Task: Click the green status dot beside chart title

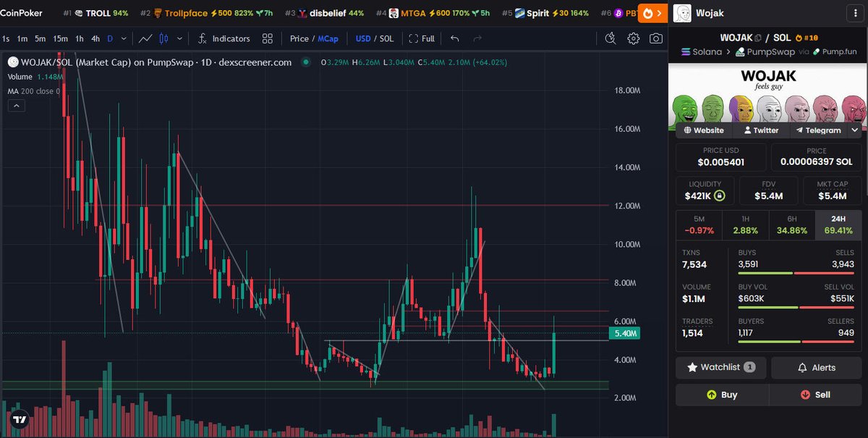Action: click(x=306, y=62)
